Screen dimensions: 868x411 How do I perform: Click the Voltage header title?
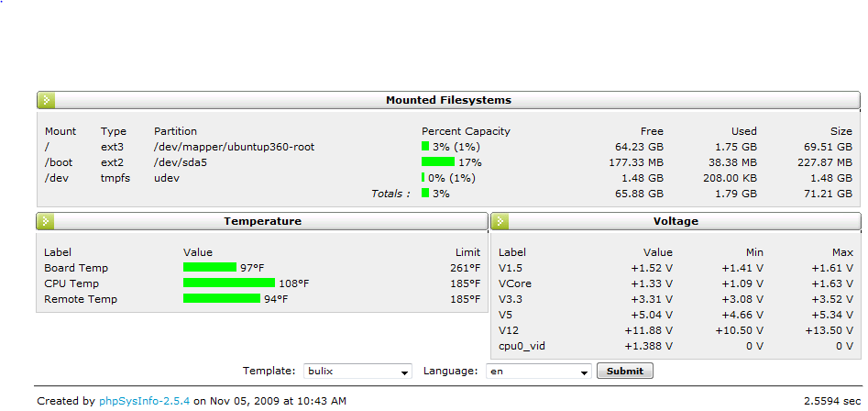676,222
